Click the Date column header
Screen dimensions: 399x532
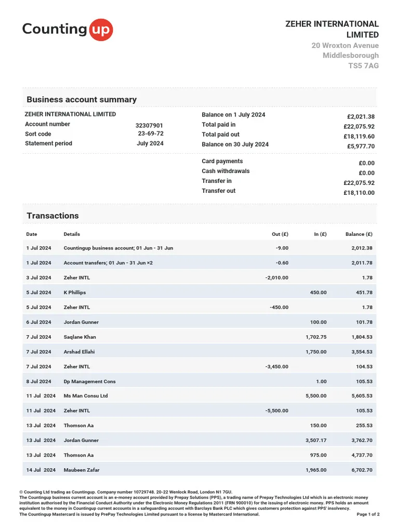pos(32,234)
